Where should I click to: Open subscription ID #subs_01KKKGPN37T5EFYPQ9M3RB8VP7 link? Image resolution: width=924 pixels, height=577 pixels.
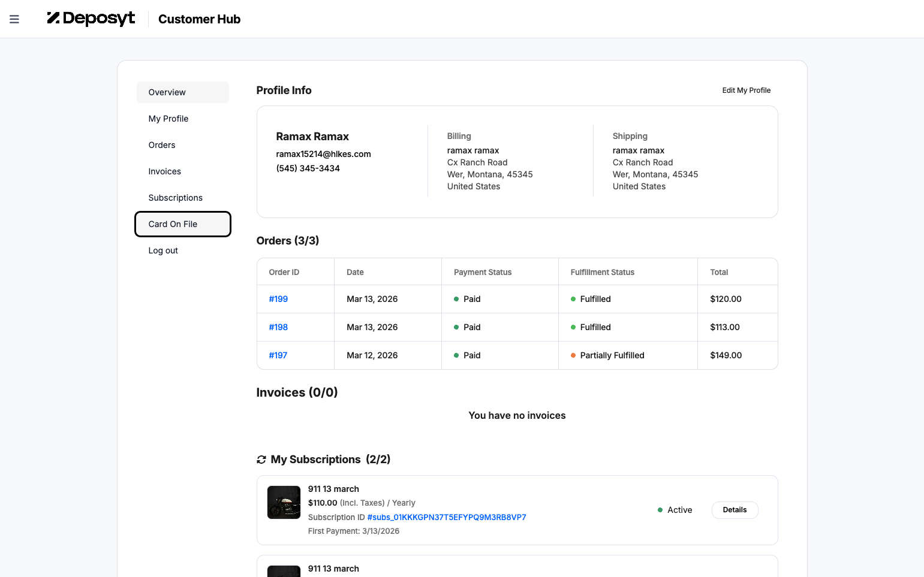click(x=447, y=517)
